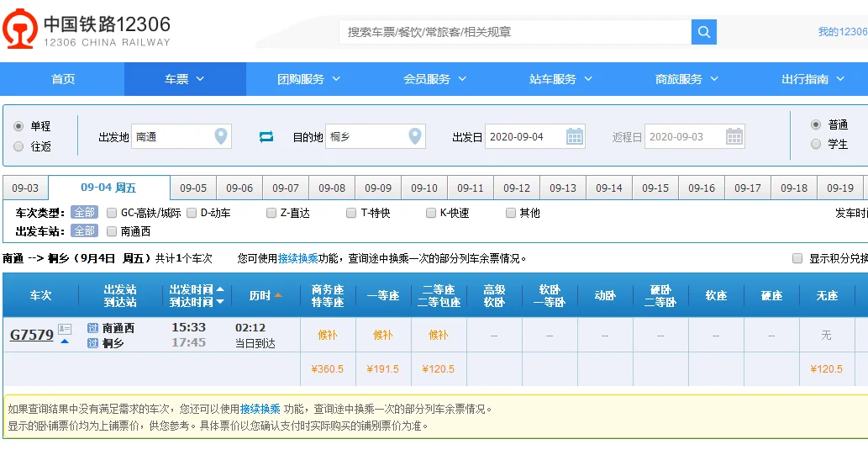This screenshot has height=471, width=868.
Task: Expand the 商旅服务 dropdown menu
Action: [687, 79]
